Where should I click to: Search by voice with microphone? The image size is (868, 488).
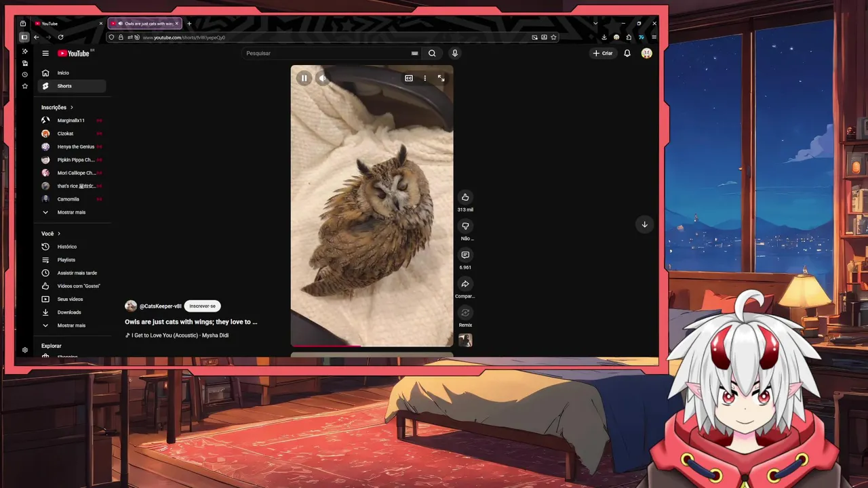tap(455, 53)
